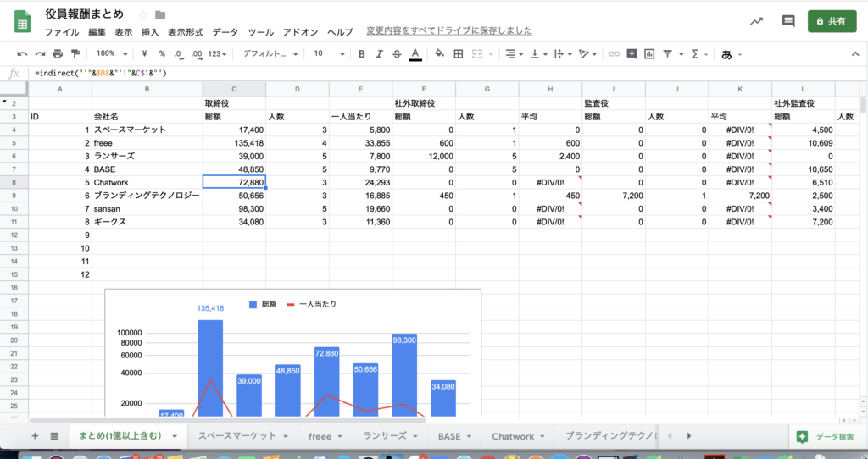Print the spreadsheet via printer icon
Image resolution: width=868 pixels, height=459 pixels.
pyautogui.click(x=58, y=54)
